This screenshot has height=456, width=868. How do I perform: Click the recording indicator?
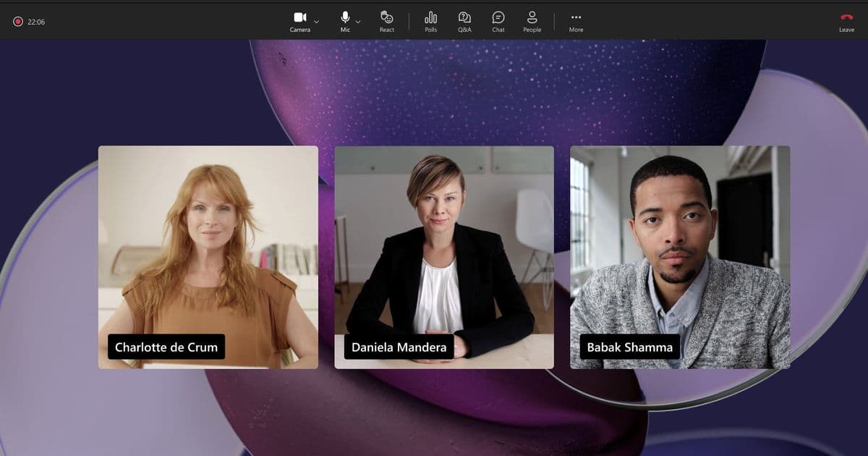click(19, 21)
